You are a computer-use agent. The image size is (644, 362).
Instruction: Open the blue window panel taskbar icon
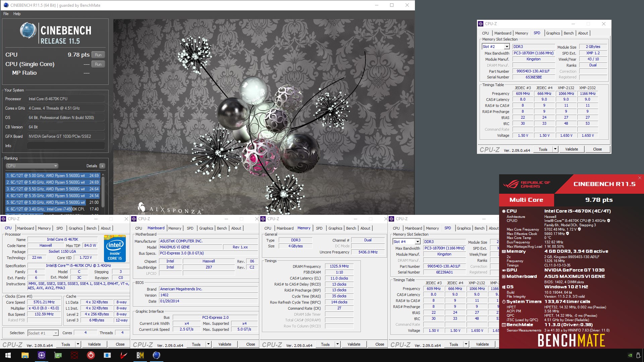click(107, 355)
